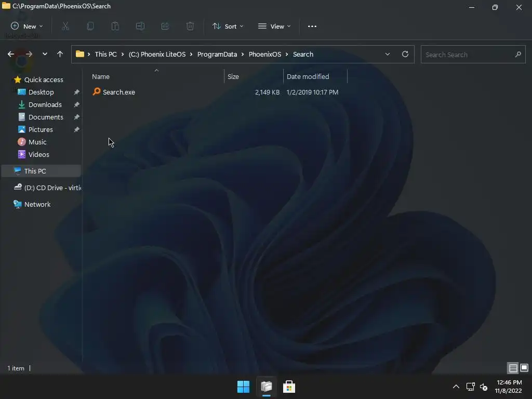Click the network icon in system tray
The image size is (532, 399).
click(x=470, y=387)
